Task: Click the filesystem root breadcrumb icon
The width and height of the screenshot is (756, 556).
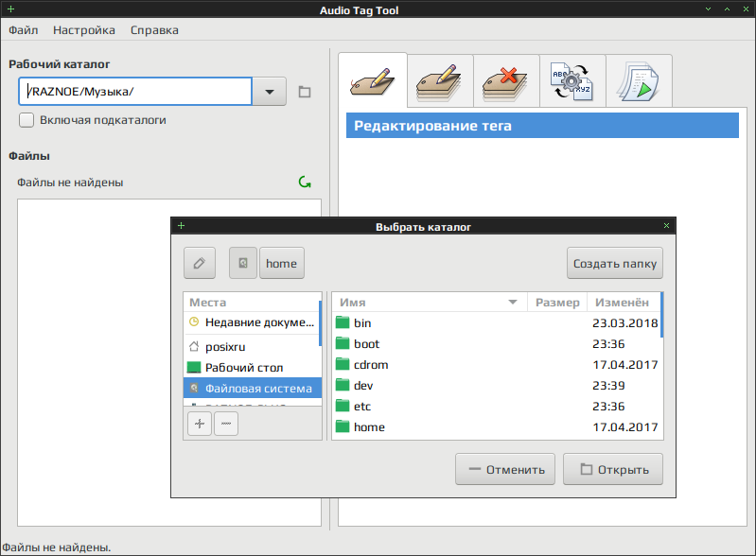Action: tap(243, 263)
